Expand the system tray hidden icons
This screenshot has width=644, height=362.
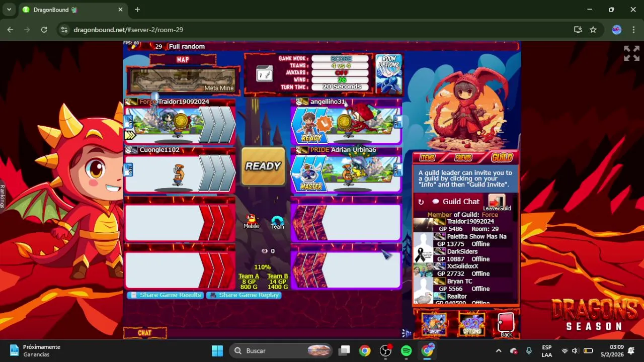pos(498,350)
